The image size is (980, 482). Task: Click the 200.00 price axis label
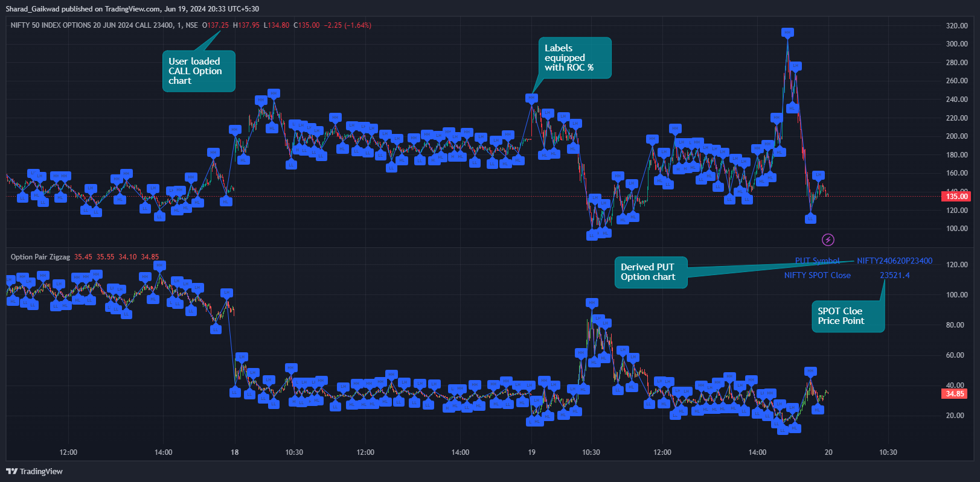[x=956, y=136]
